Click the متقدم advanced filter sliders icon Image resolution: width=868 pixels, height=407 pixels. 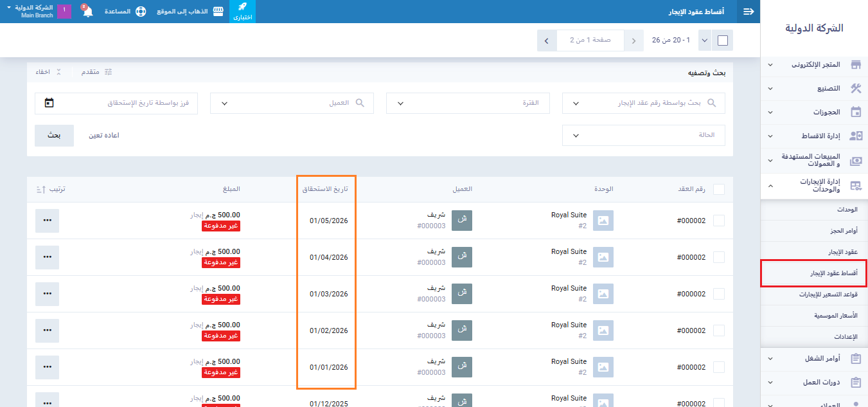click(108, 72)
